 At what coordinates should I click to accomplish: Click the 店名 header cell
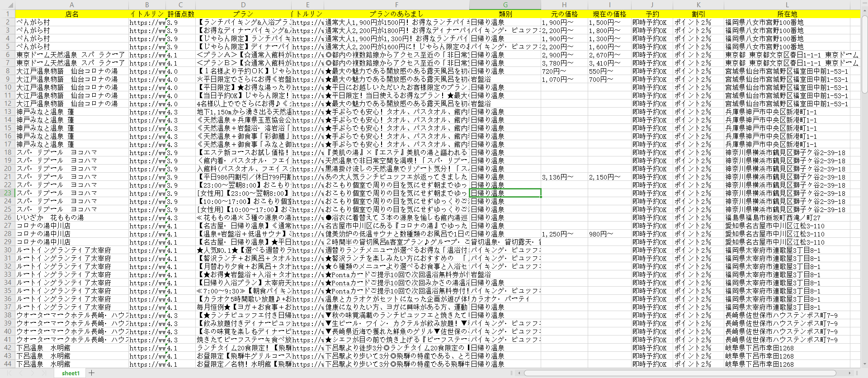[72, 14]
